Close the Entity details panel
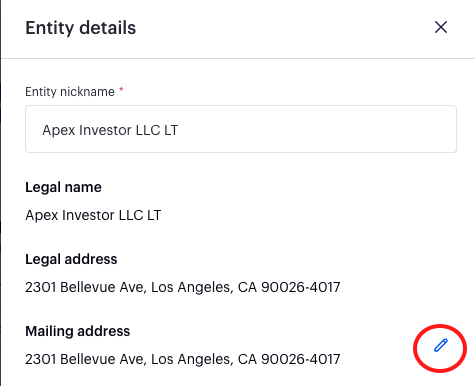Screen dimensions: 475x386 tap(441, 27)
